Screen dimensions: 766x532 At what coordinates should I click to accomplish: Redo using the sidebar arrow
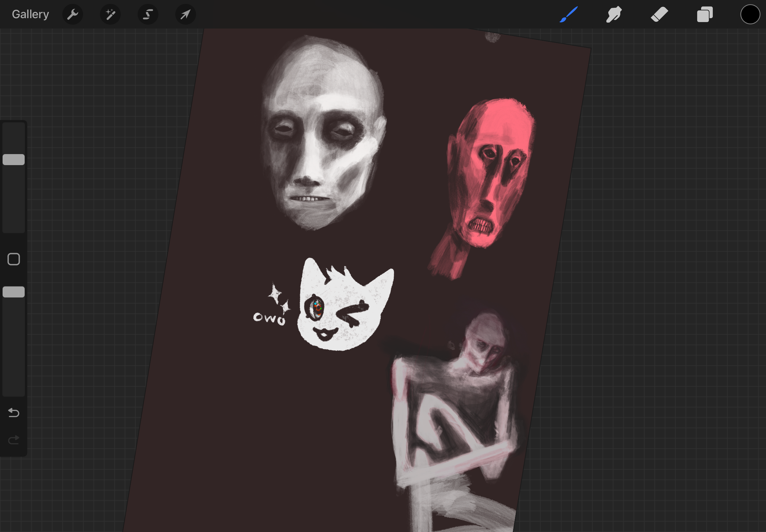pos(14,440)
